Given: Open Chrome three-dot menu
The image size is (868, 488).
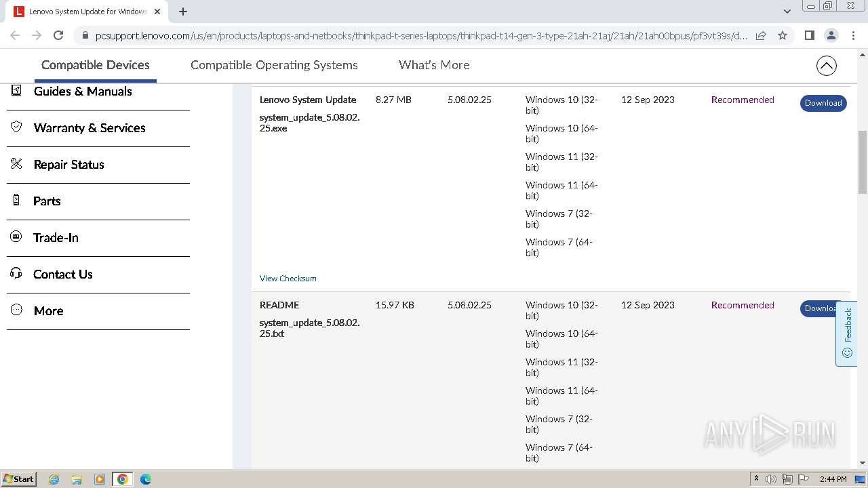Looking at the screenshot, I should (853, 35).
